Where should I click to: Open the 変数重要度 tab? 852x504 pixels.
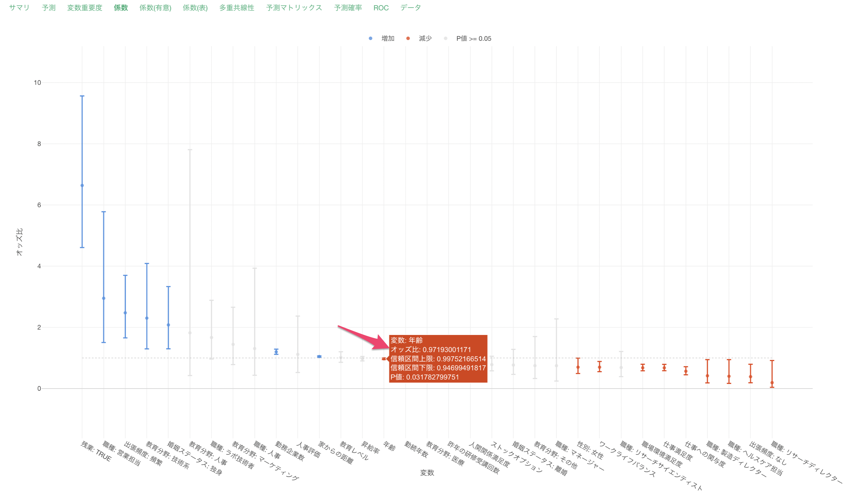[85, 8]
